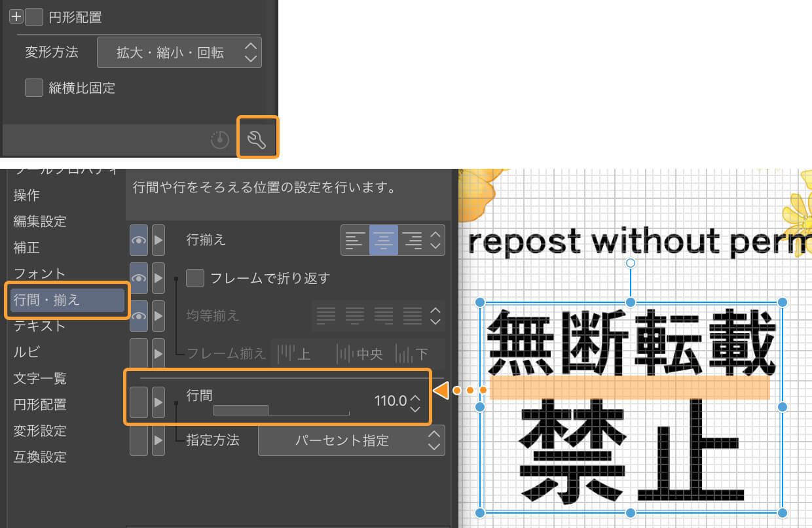The height and width of the screenshot is (528, 812).
Task: Click the 下 frame alignment icon
Action: coord(411,353)
